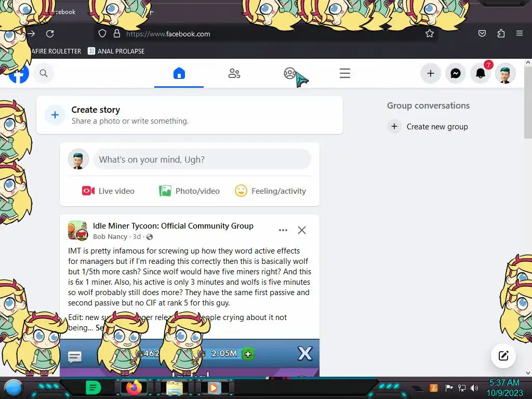Image resolution: width=532 pixels, height=399 pixels.
Task: Click the volume speaker tray icon
Action: click(x=474, y=388)
